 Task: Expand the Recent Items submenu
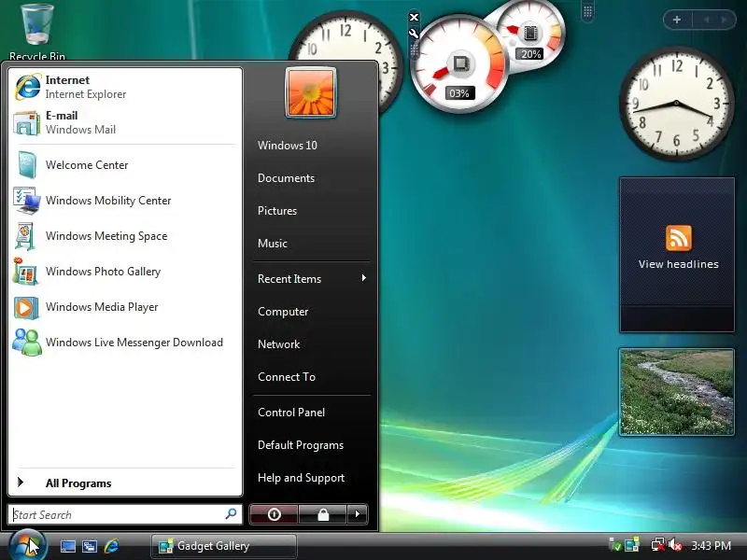[312, 278]
